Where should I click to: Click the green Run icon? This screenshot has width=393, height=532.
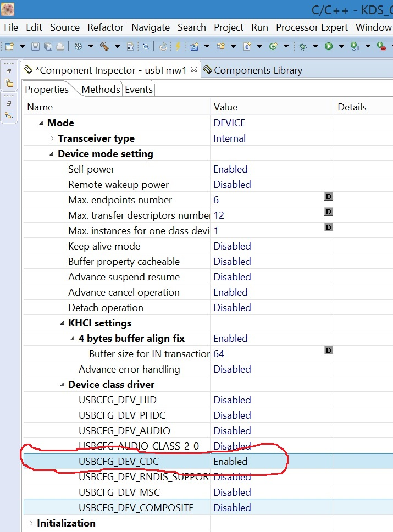(329, 46)
